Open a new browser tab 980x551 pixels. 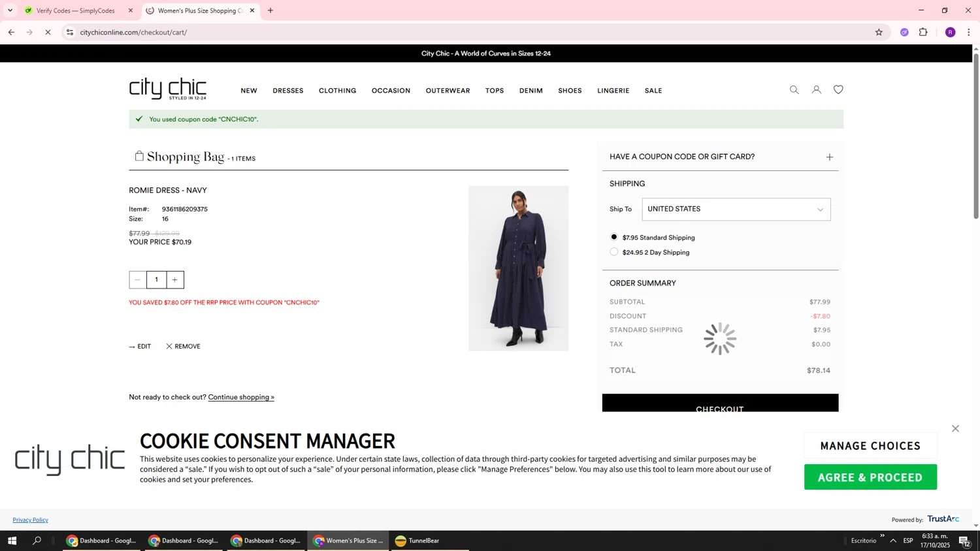270,10
